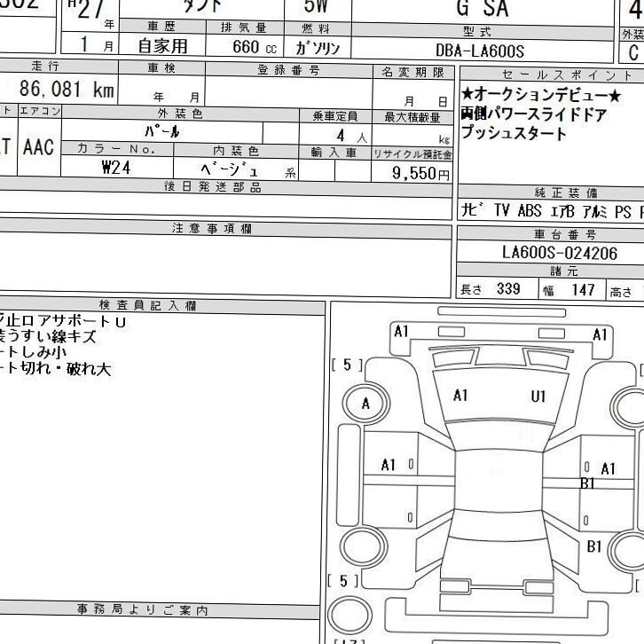644x644 pixels.
Task: Select the 型式 header label
Action: click(x=477, y=31)
